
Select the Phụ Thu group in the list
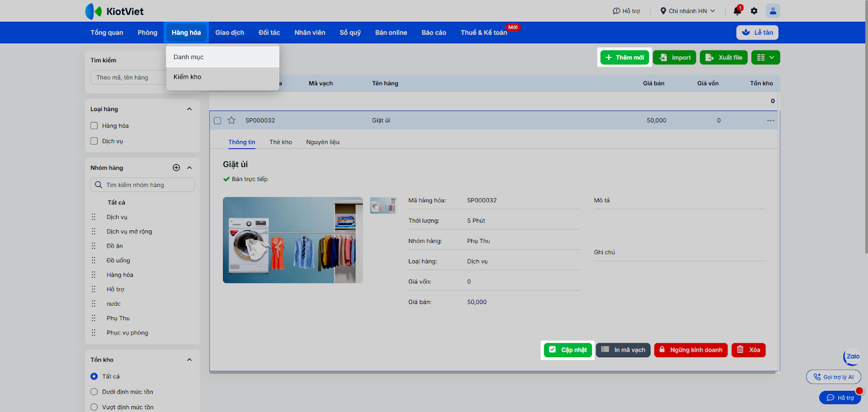click(118, 318)
